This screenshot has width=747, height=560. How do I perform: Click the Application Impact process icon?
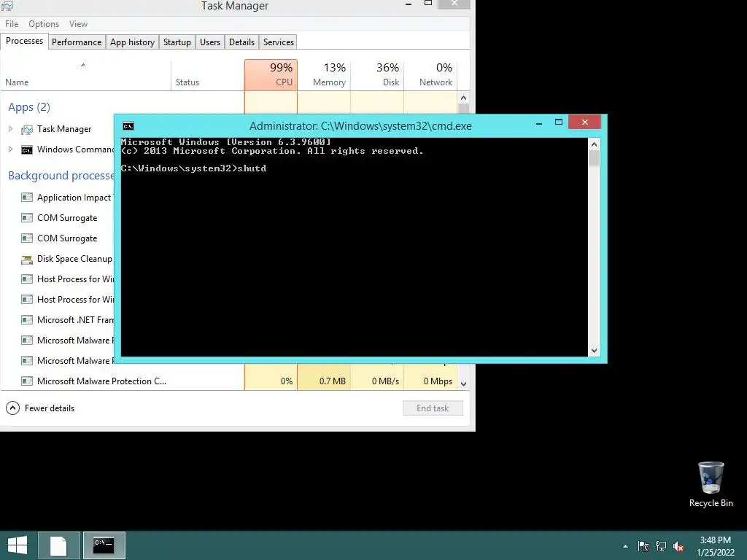tap(27, 197)
